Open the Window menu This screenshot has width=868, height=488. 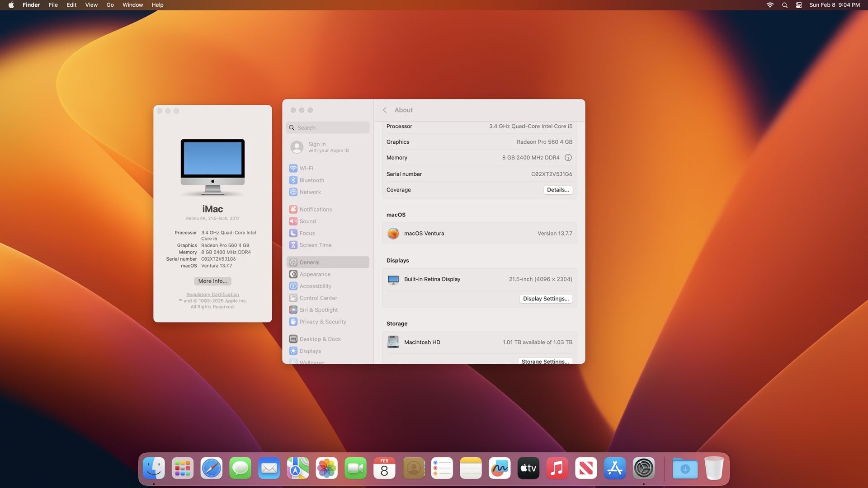[132, 5]
